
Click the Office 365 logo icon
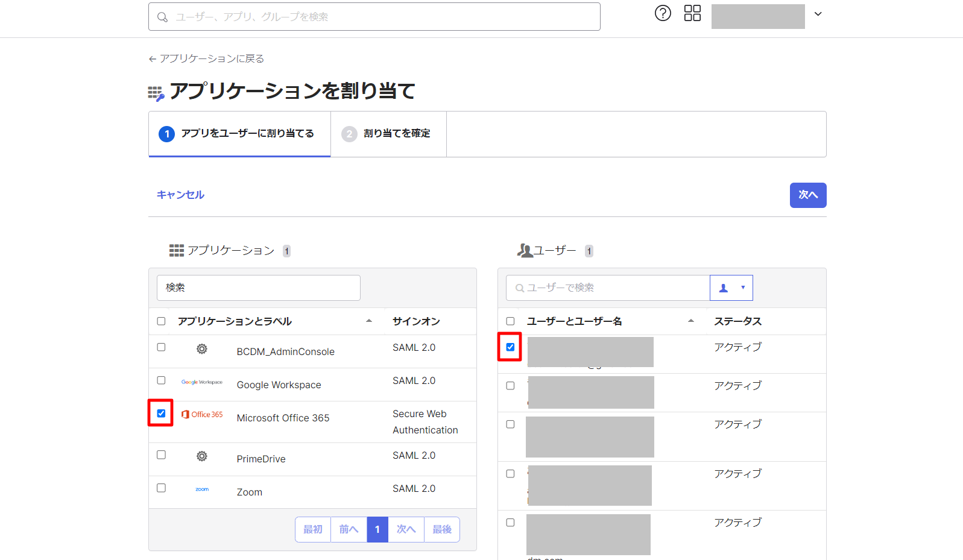click(202, 415)
